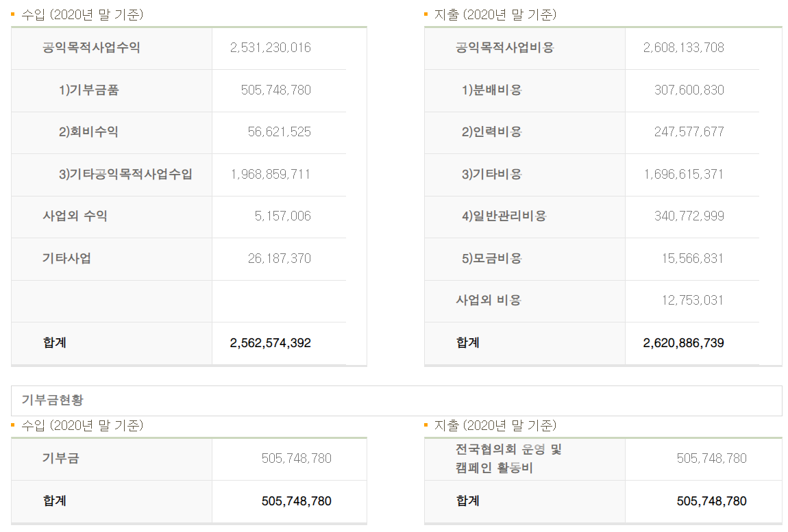Select the 1)분배비용 row label
788x532 pixels.
[491, 90]
